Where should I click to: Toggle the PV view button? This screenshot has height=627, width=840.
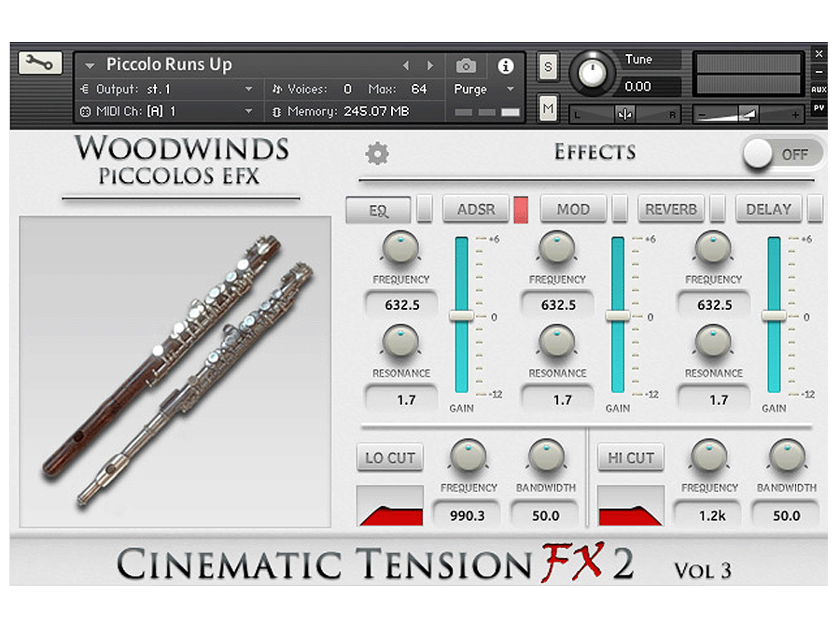click(819, 108)
